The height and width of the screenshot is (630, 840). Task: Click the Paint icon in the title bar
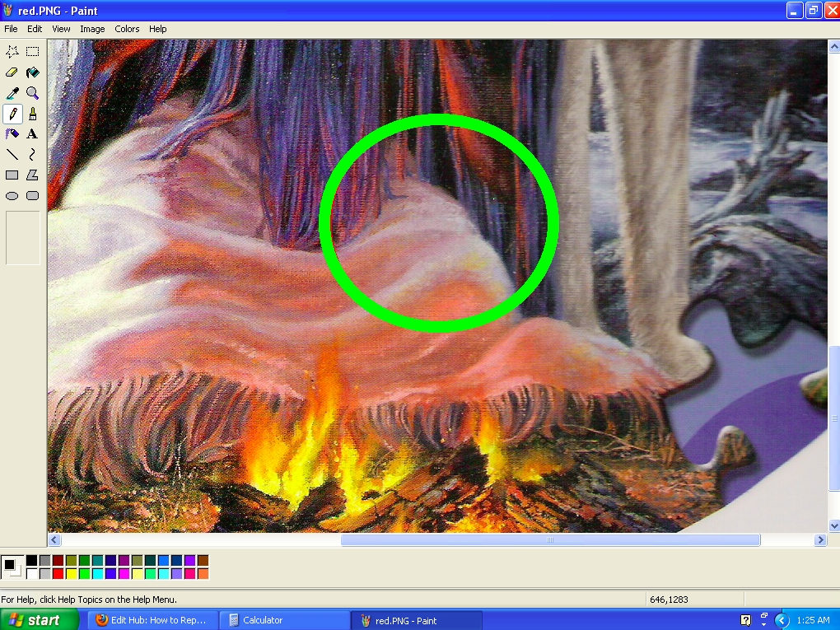click(7, 10)
